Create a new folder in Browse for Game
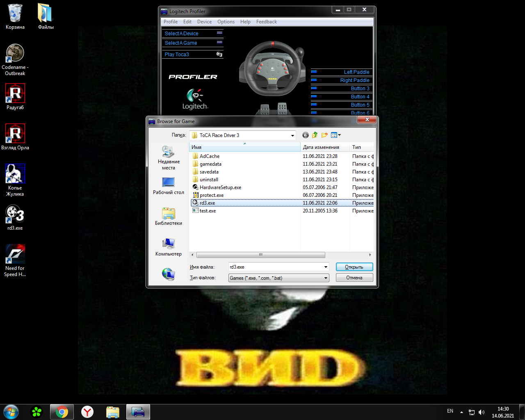 [x=324, y=135]
